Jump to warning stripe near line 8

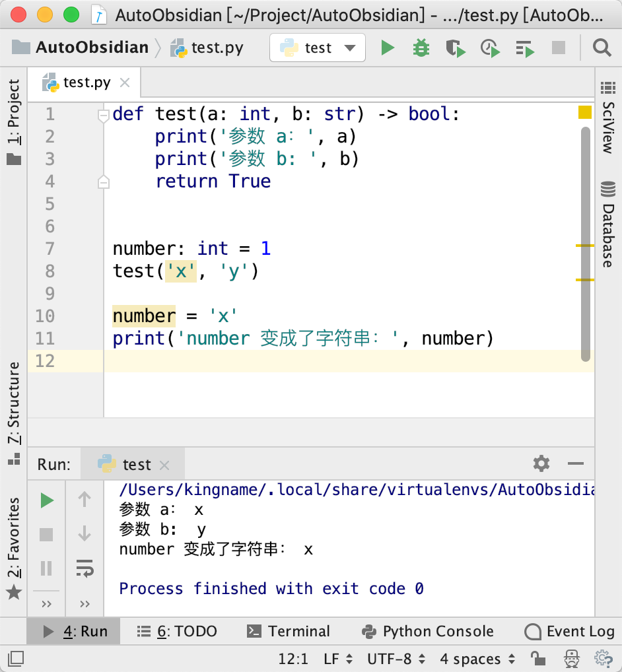coord(585,280)
